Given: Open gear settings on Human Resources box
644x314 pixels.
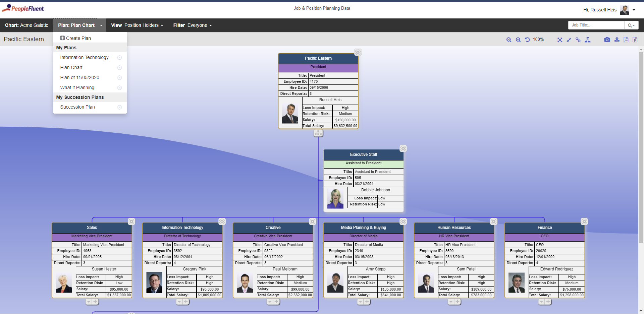Looking at the screenshot, I should coord(494,222).
